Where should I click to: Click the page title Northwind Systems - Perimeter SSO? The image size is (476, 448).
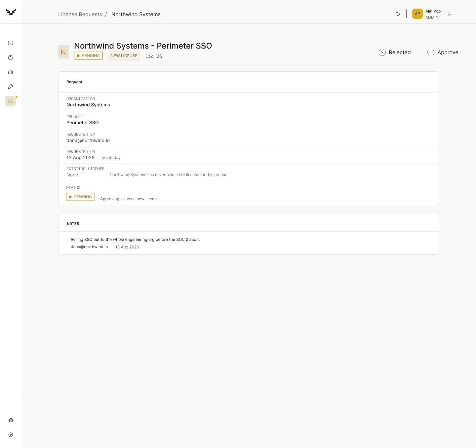pyautogui.click(x=143, y=46)
